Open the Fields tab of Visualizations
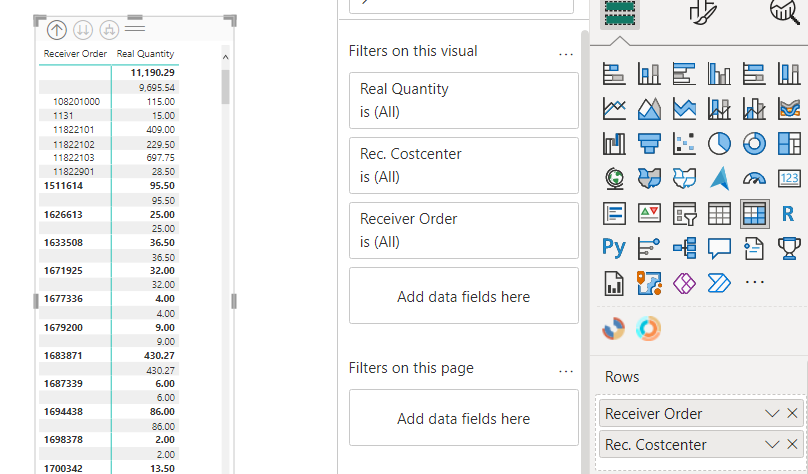This screenshot has width=808, height=474. pyautogui.click(x=620, y=14)
